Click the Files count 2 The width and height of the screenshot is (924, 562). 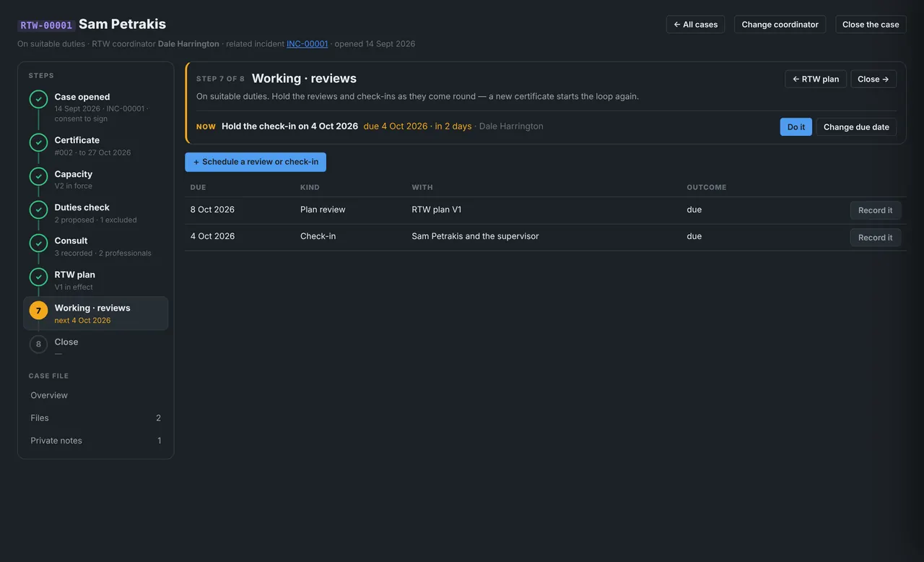(159, 418)
